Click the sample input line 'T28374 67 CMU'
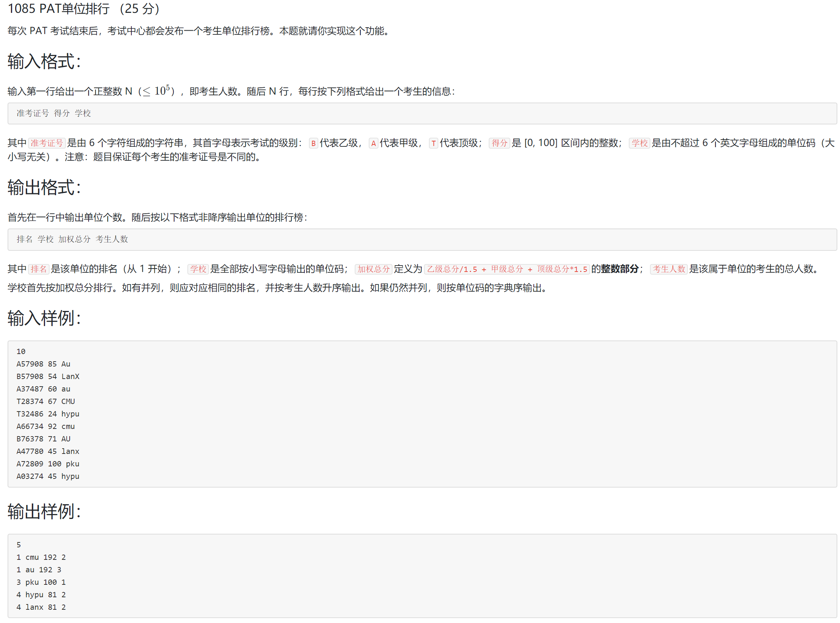Screen dimensions: 840x623 tap(45, 401)
